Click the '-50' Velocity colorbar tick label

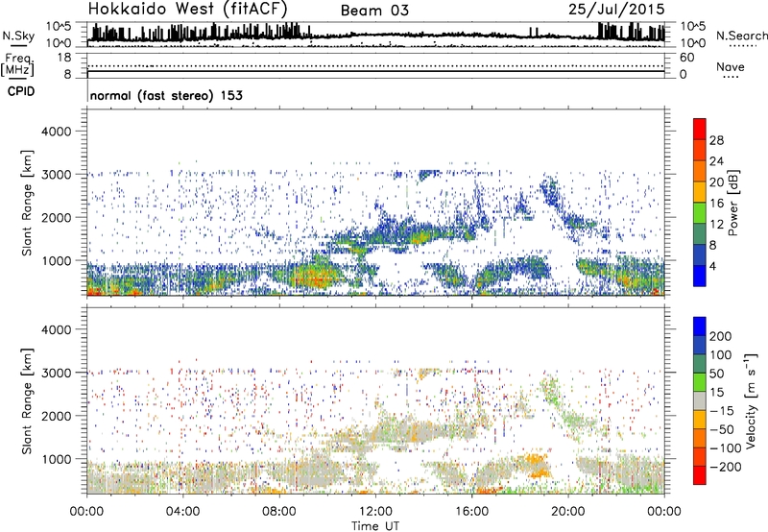[x=723, y=429]
